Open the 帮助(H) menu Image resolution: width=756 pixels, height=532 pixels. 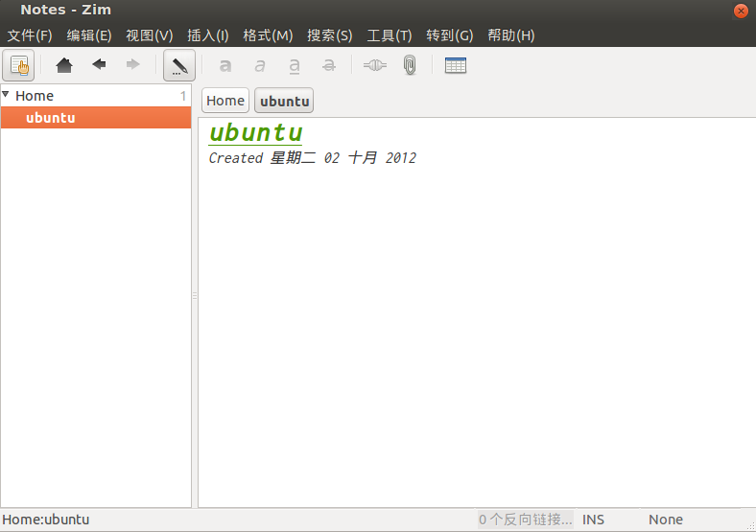(x=511, y=35)
